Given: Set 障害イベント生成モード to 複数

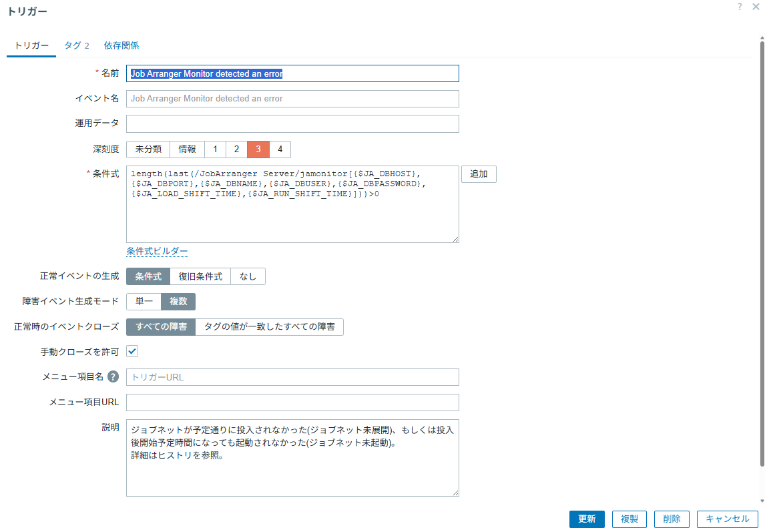Looking at the screenshot, I should (178, 302).
